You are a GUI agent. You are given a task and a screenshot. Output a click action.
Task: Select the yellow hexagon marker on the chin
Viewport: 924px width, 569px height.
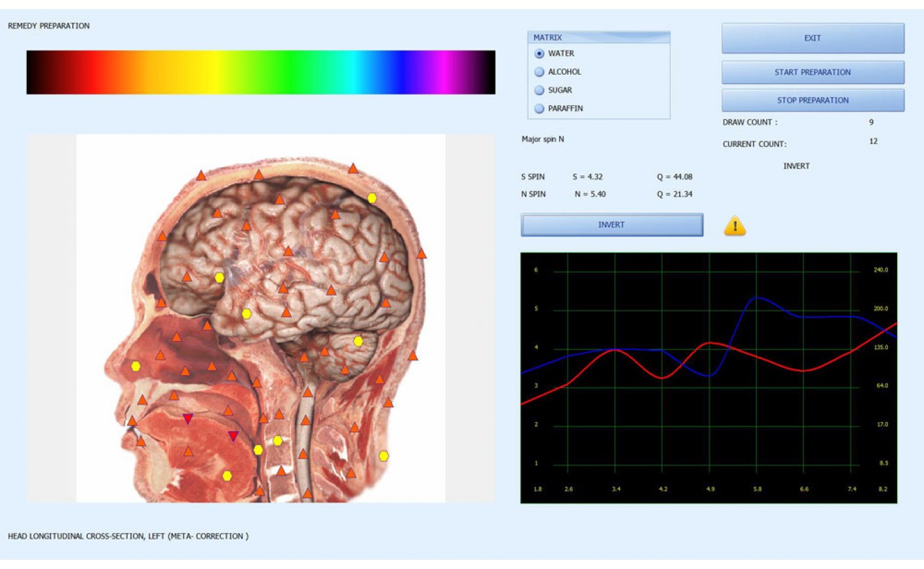[x=227, y=476]
